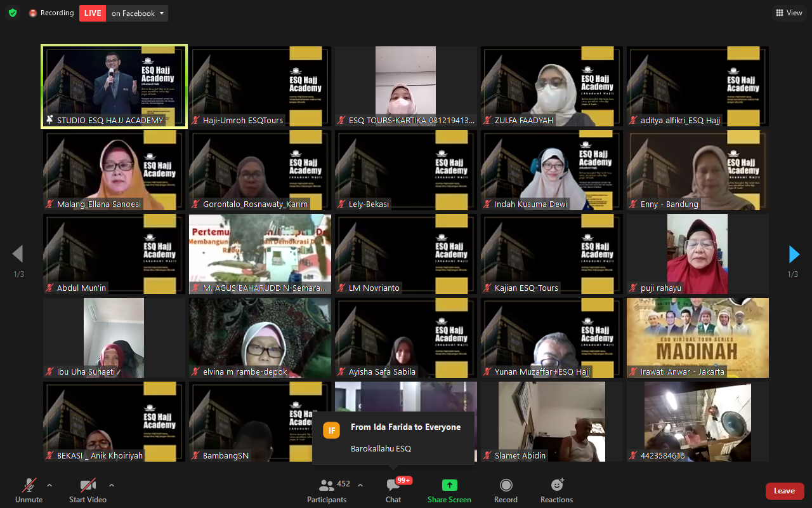The image size is (812, 508).
Task: Open the Chat panel
Action: pos(393,490)
